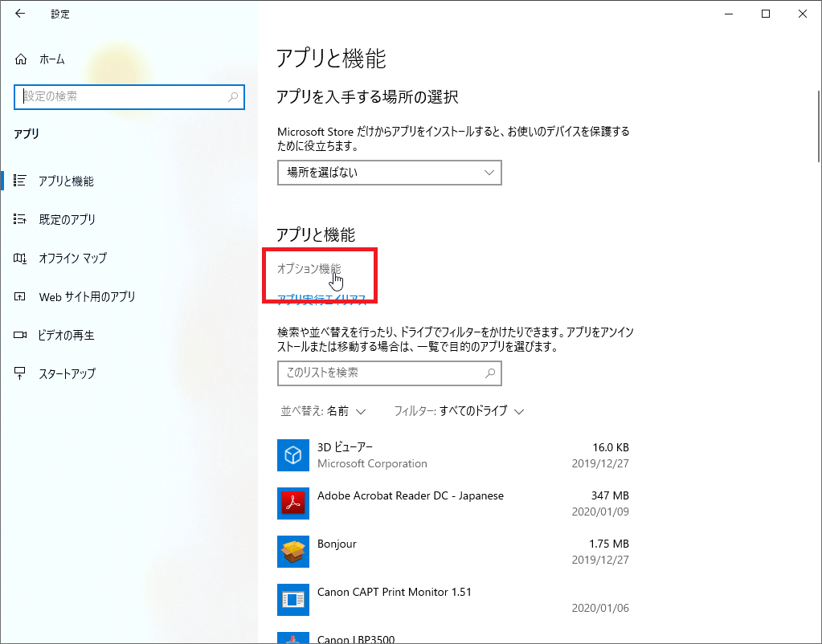Click Canon CAPT Print Monitor icon

tap(293, 600)
